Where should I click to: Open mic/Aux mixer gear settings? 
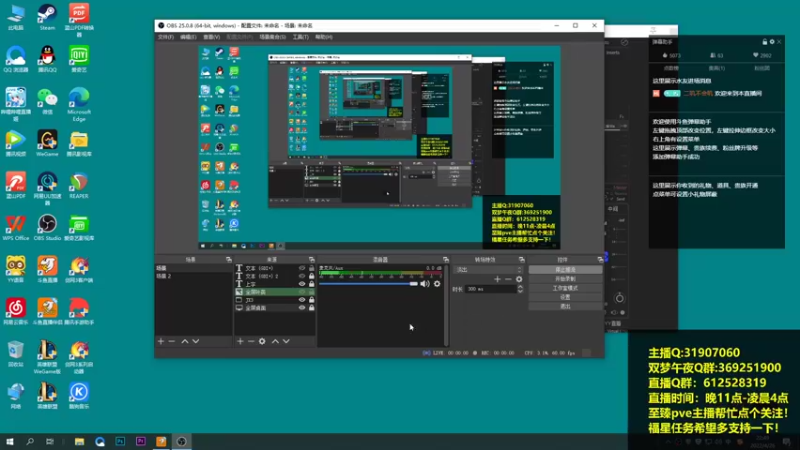pos(437,284)
